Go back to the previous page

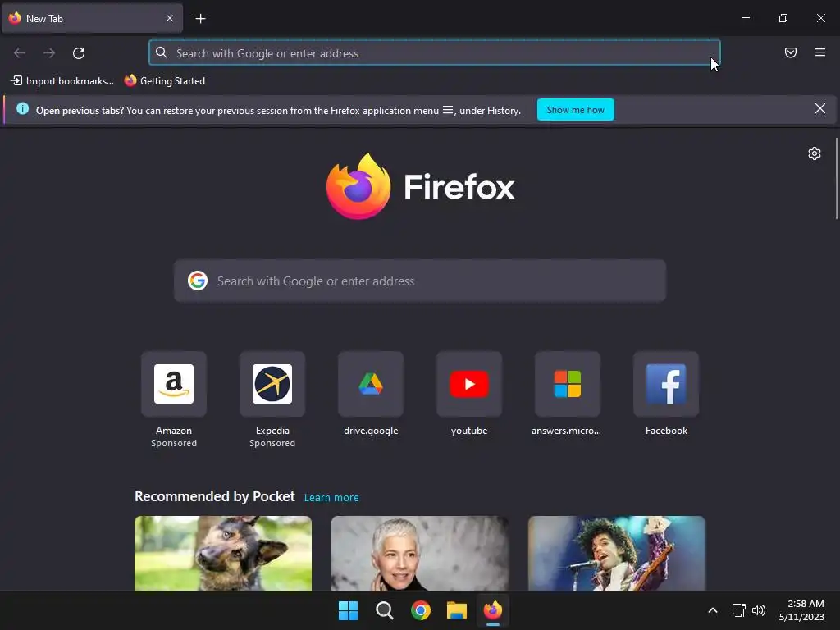coord(20,53)
